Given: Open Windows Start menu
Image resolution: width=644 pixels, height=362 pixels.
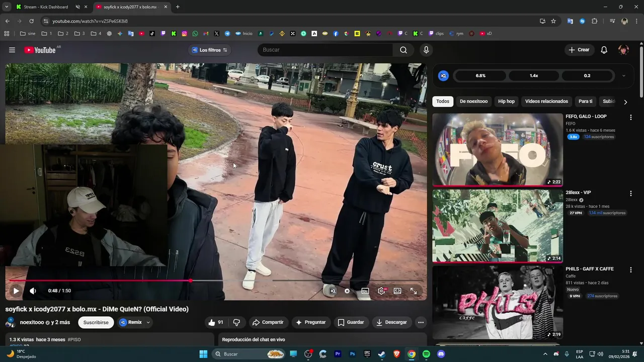Looking at the screenshot, I should point(203,354).
